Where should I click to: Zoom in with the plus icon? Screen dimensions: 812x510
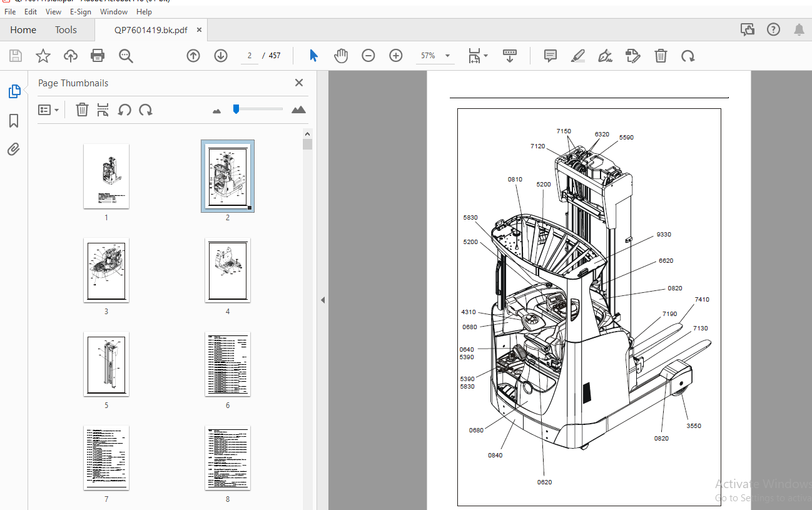(x=396, y=56)
